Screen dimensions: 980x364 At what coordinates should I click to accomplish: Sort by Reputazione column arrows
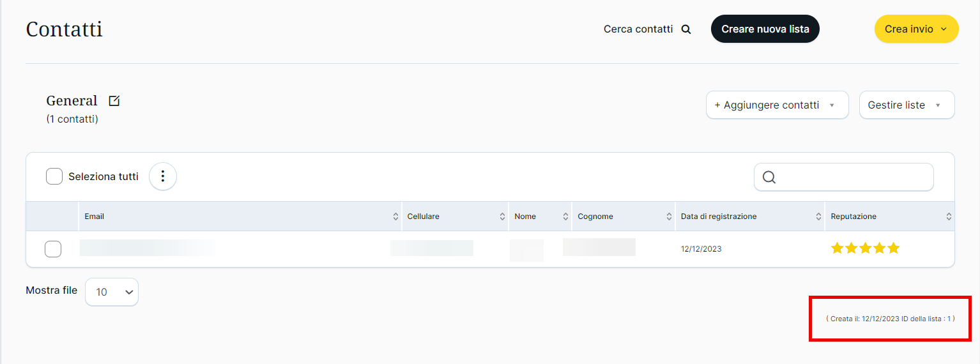(x=949, y=217)
